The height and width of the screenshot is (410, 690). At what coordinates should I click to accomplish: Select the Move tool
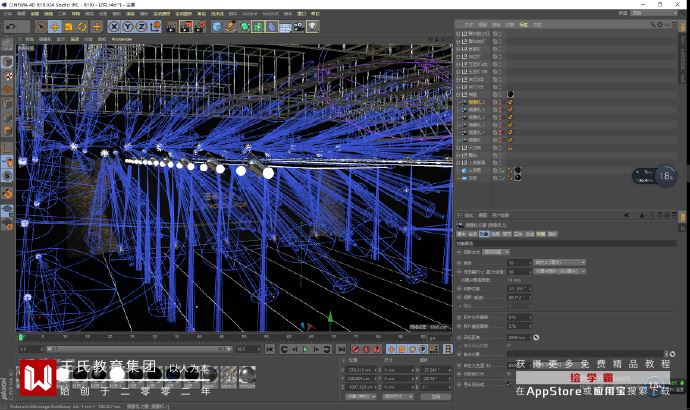[x=55, y=26]
